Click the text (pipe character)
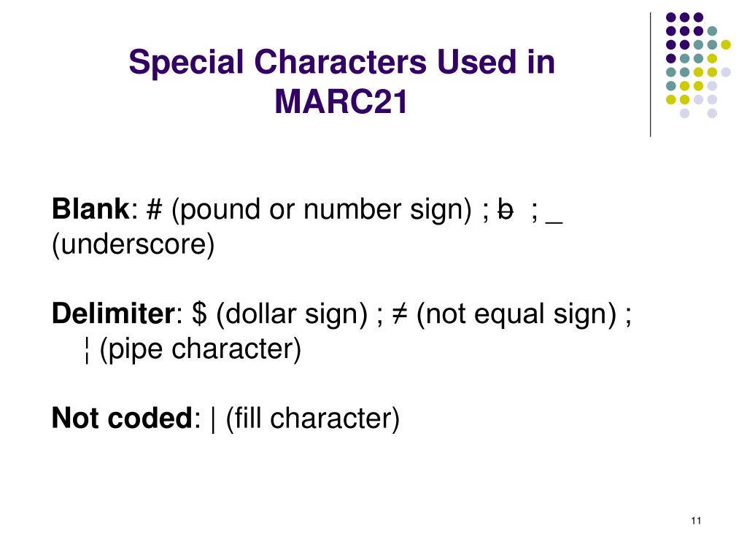The height and width of the screenshot is (560, 747). (x=201, y=349)
